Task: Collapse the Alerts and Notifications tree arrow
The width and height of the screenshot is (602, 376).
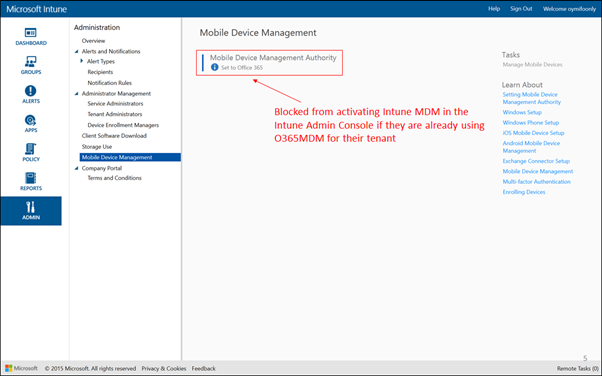Action: point(76,51)
